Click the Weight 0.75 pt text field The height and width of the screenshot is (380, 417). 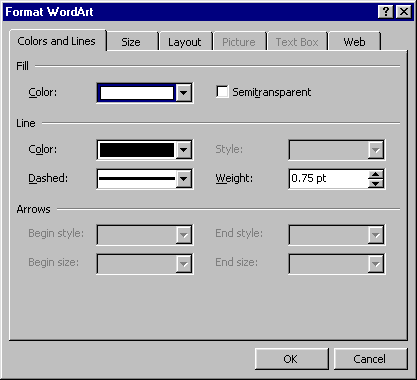tap(328, 179)
